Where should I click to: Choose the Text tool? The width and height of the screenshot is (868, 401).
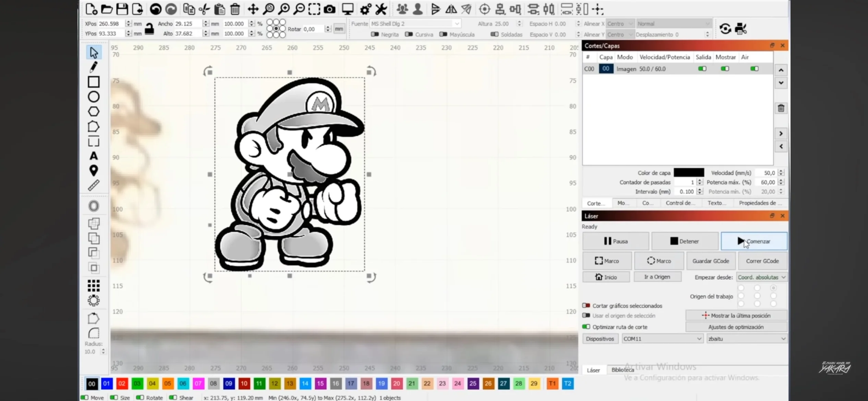click(x=94, y=156)
